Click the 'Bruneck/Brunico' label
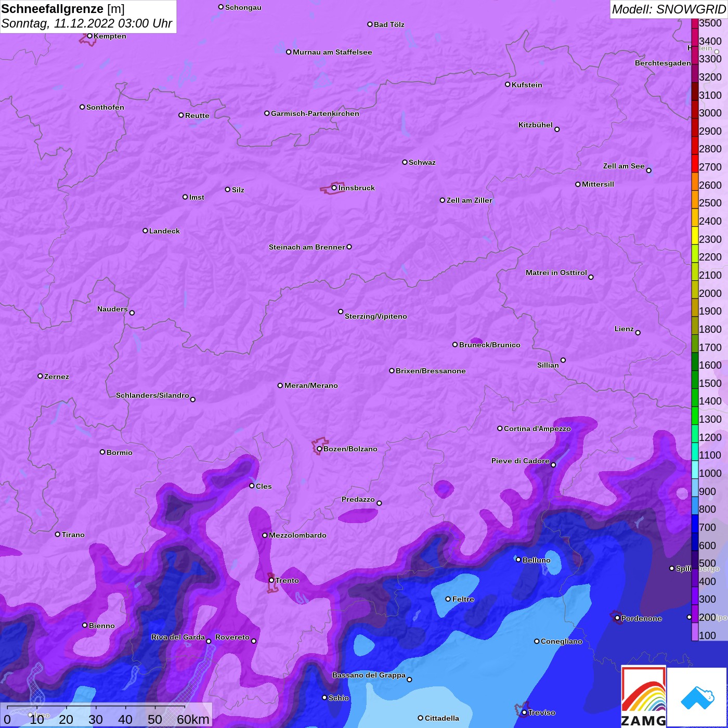 pos(490,345)
